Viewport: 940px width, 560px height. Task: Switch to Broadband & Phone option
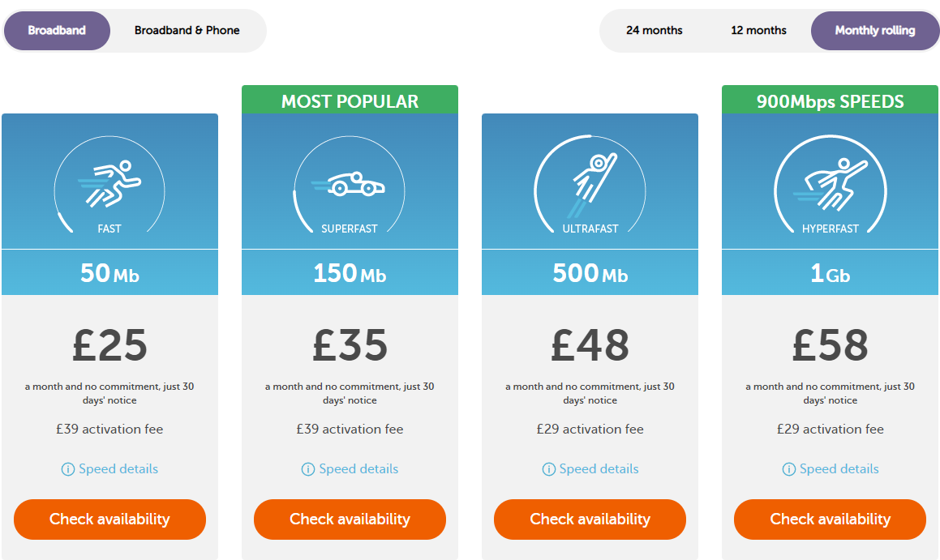[x=187, y=31]
